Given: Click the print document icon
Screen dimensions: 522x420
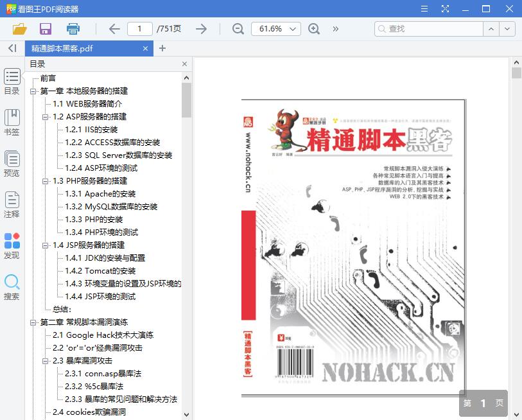Looking at the screenshot, I should (x=73, y=29).
